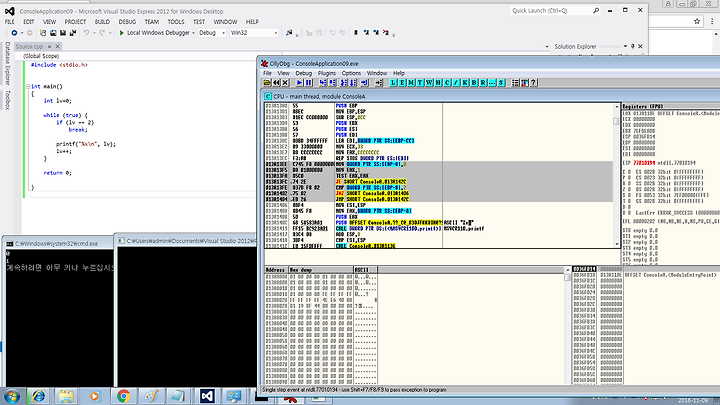The height and width of the screenshot is (405, 720).
Task: Open Breakpoints window with the B button
Action: coord(474,83)
